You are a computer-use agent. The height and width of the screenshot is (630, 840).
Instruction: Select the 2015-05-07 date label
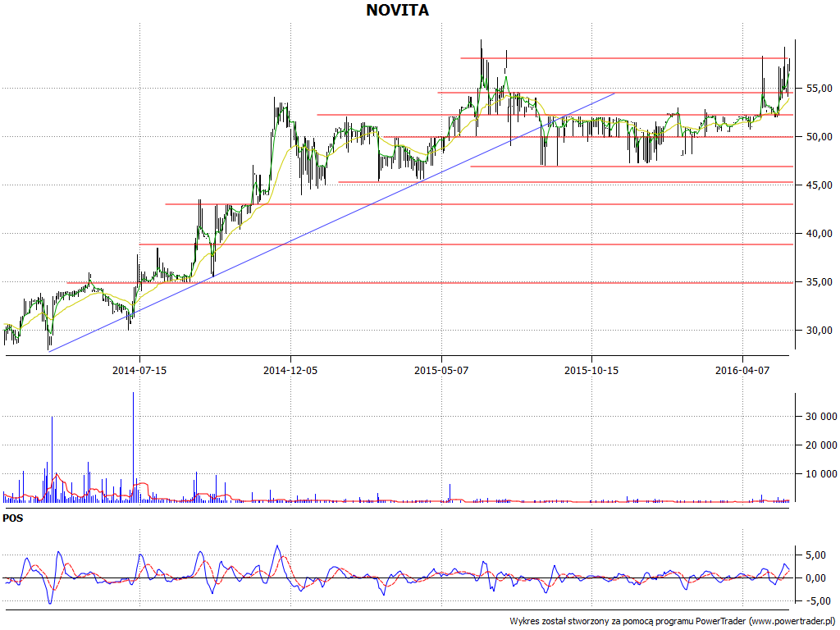pyautogui.click(x=441, y=370)
